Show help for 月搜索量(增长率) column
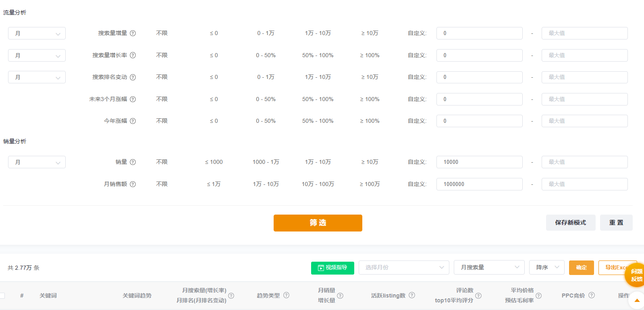The height and width of the screenshot is (310, 644). [231, 296]
